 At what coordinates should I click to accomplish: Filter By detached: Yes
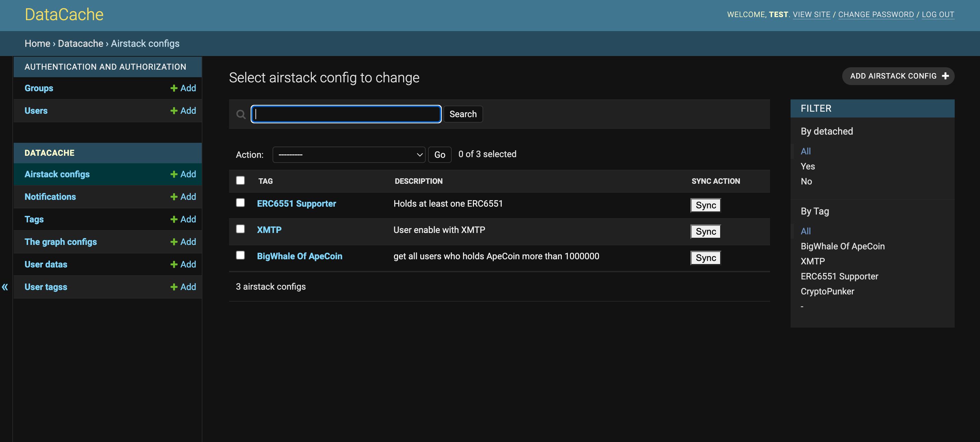(808, 166)
